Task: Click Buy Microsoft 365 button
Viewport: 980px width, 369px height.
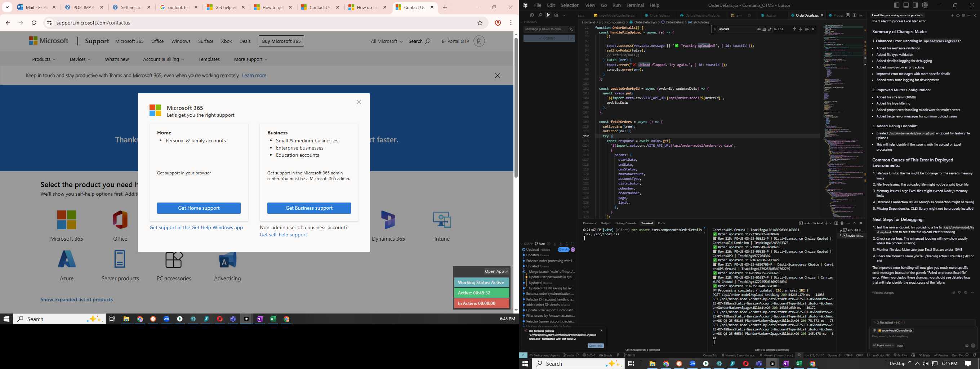Action: click(x=281, y=41)
